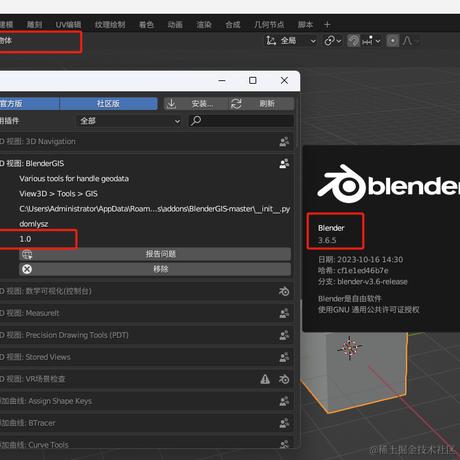Image resolution: width=460 pixels, height=460 pixels.
Task: Click the 分支: blender-v3.6-release text
Action: pos(363,282)
